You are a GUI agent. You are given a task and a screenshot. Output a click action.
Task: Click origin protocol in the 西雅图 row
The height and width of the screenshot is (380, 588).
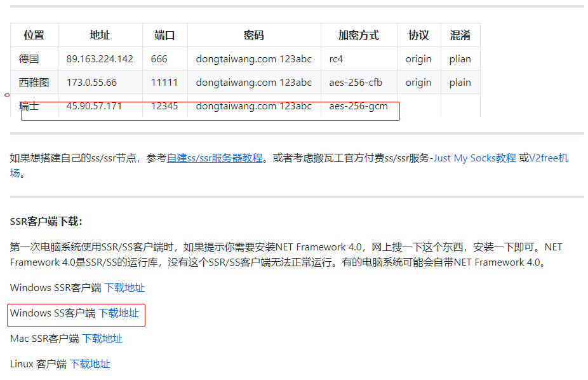click(x=418, y=83)
